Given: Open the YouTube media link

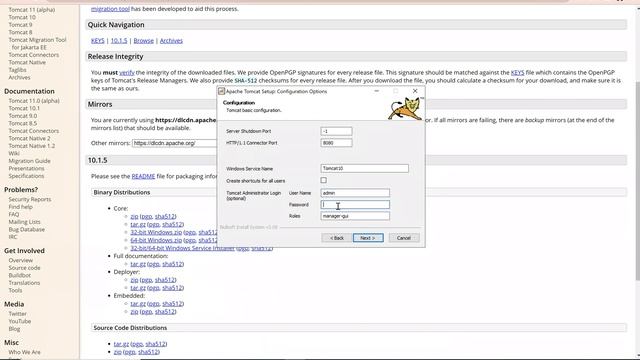Looking at the screenshot, I should click(x=20, y=321).
